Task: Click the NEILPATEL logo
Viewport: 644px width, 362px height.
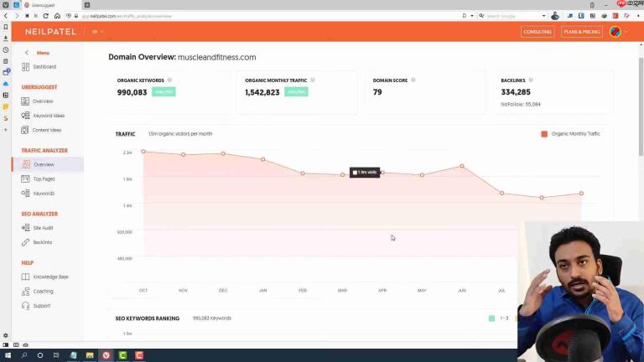Action: click(x=50, y=32)
